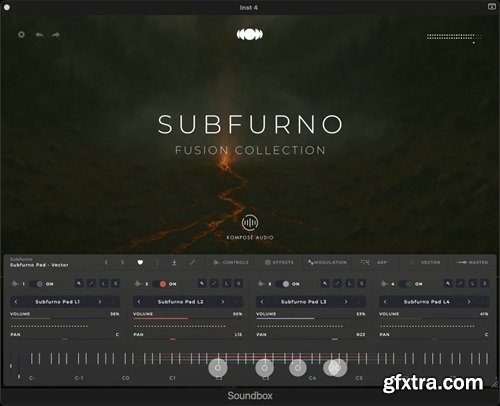The height and width of the screenshot is (406, 500).
Task: Toggle the S button on layer 1
Action: point(116,284)
